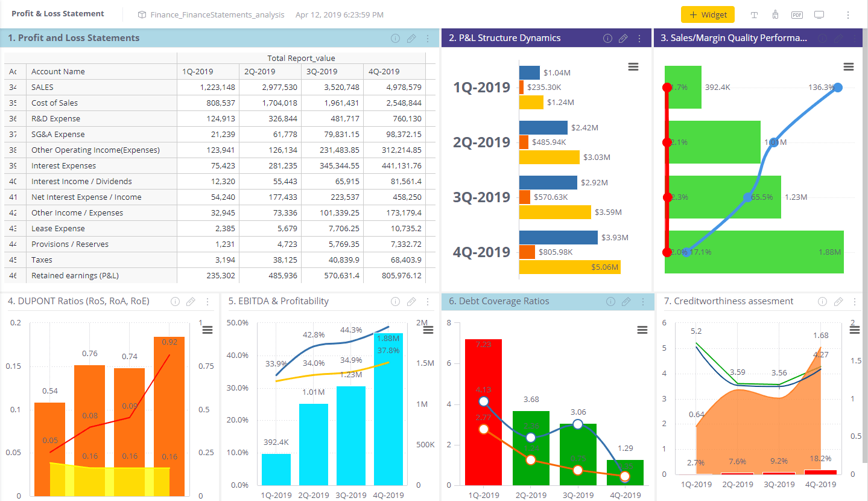Show info for DUPONT Ratios widget
This screenshot has height=501, width=868.
click(176, 301)
